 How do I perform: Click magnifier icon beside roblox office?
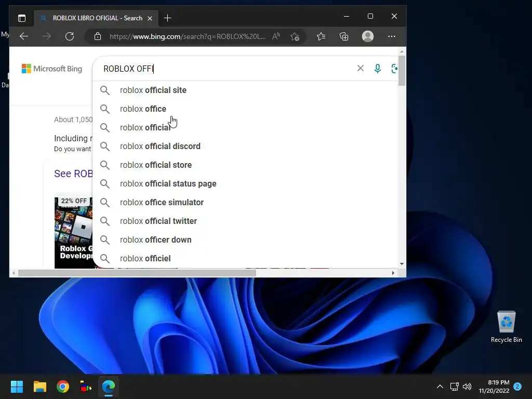(x=105, y=109)
